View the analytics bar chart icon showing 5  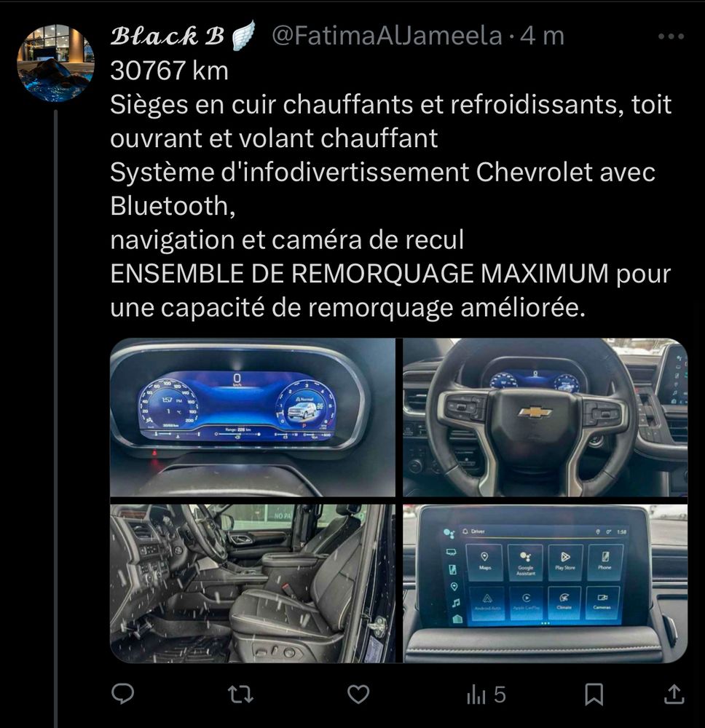tap(476, 695)
